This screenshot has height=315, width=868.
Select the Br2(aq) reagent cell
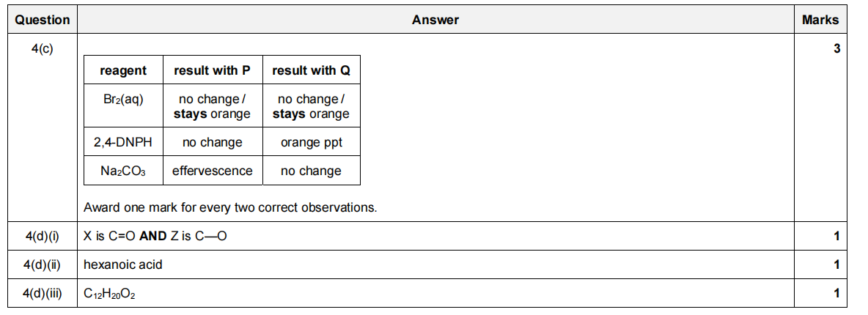coord(123,99)
